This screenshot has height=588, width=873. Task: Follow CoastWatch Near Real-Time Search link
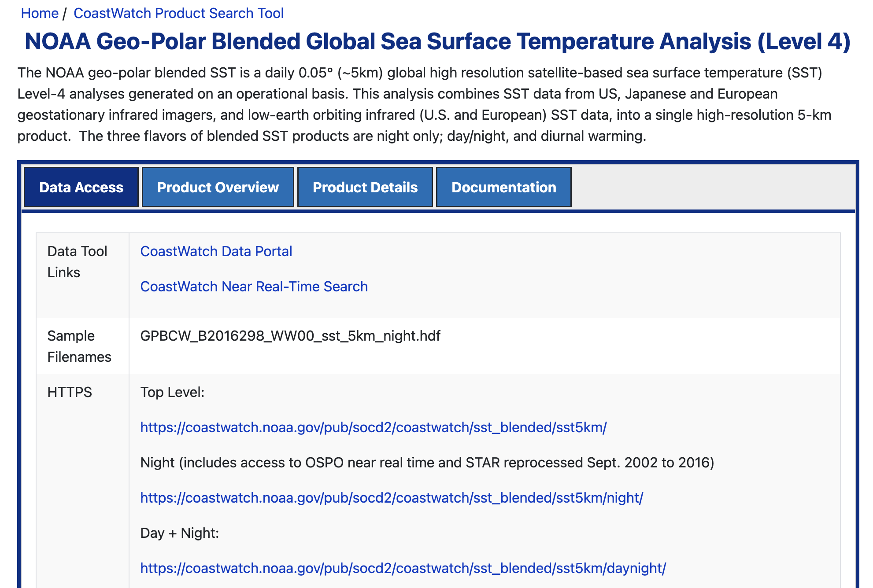tap(254, 287)
